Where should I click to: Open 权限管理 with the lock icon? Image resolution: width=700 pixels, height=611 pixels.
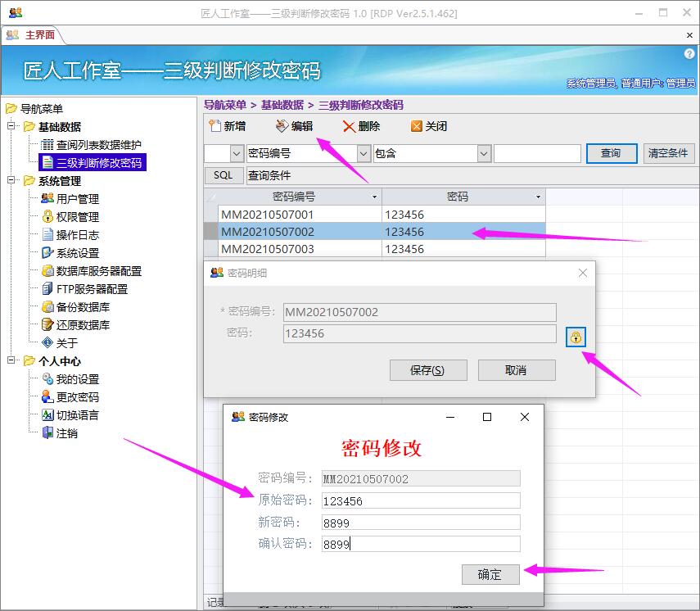tap(70, 217)
